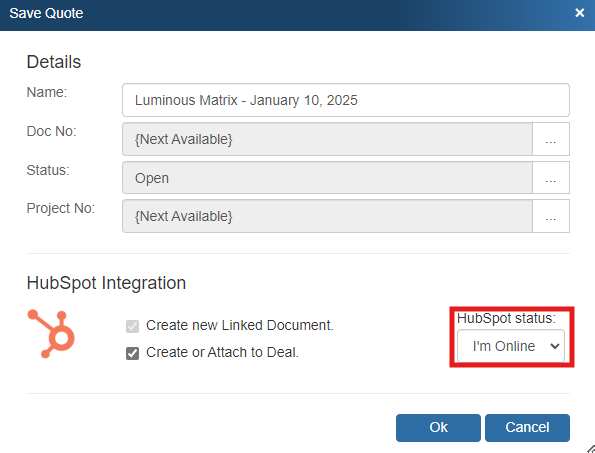
Task: Open the Project No ellipsis picker
Action: point(551,216)
